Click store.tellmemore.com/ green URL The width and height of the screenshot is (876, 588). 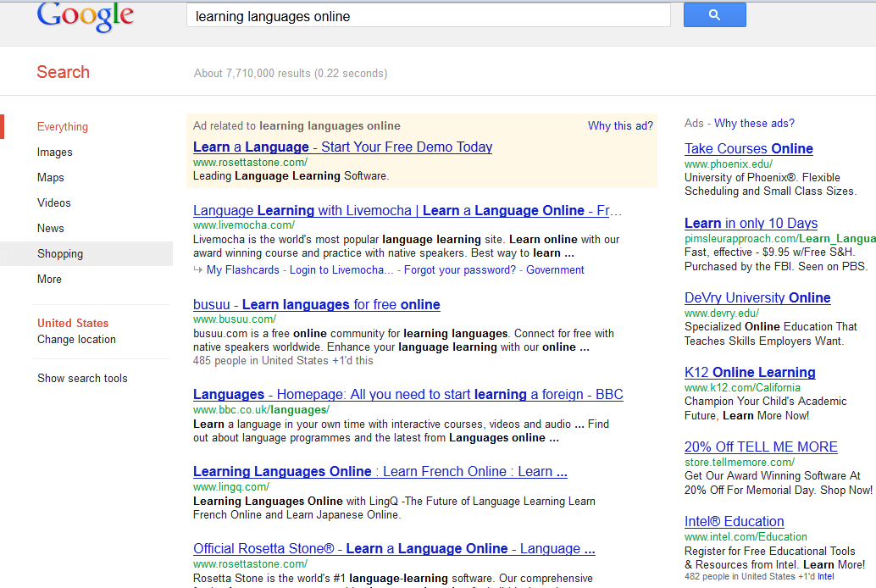(740, 463)
